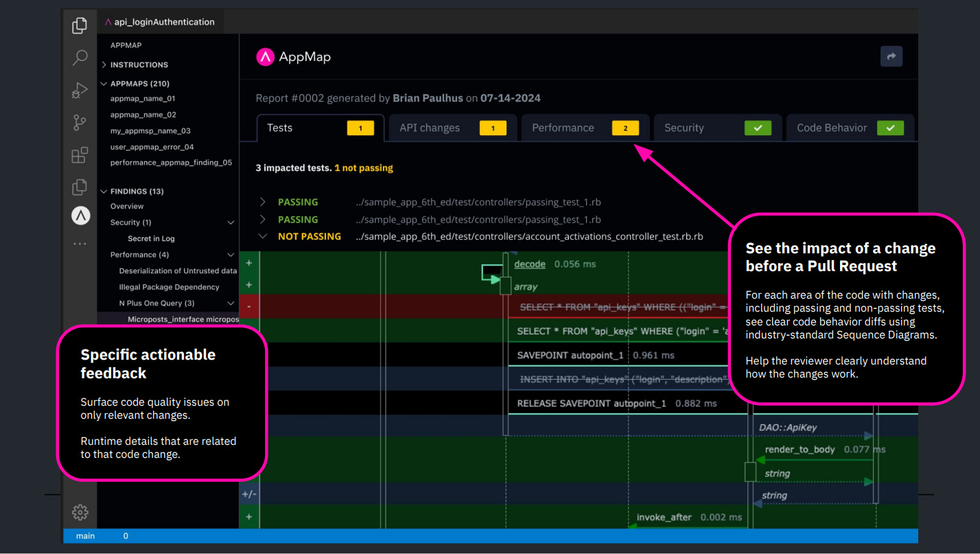980x554 pixels.
Task: Click the green checkmark on Code Behavior tab
Action: pyautogui.click(x=890, y=128)
